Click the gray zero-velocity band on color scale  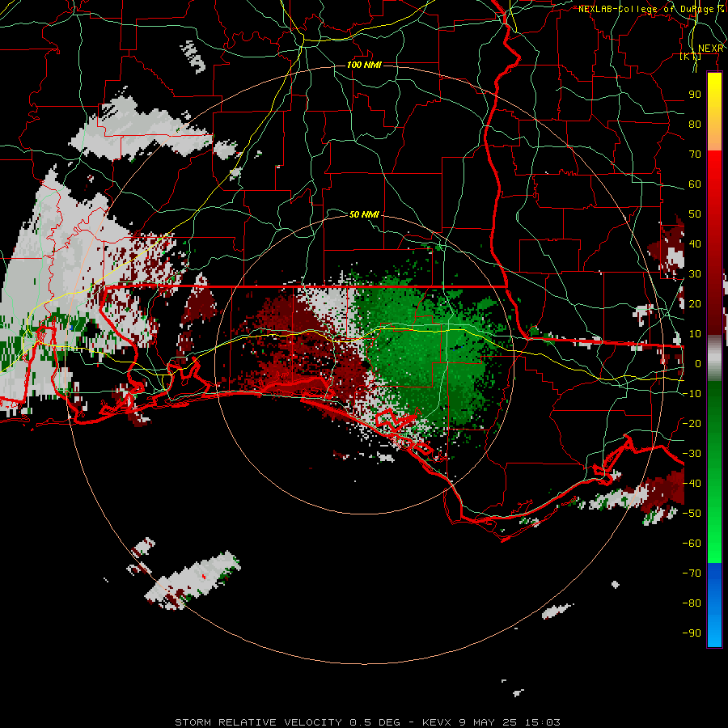(714, 358)
